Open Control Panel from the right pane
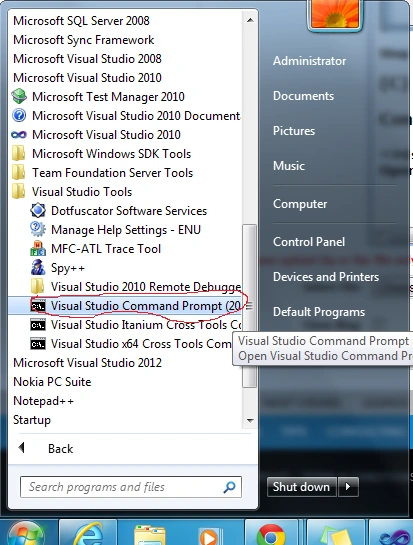The width and height of the screenshot is (413, 545). click(309, 242)
